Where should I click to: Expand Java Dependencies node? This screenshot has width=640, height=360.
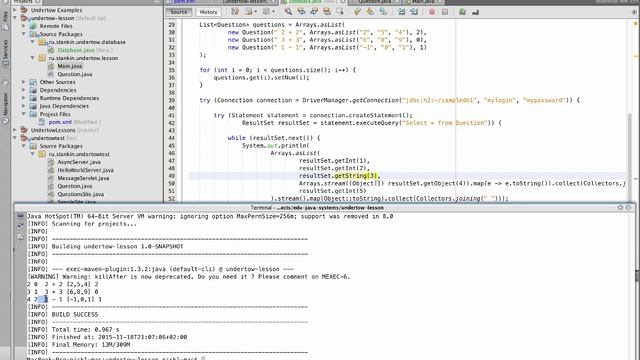(24, 106)
